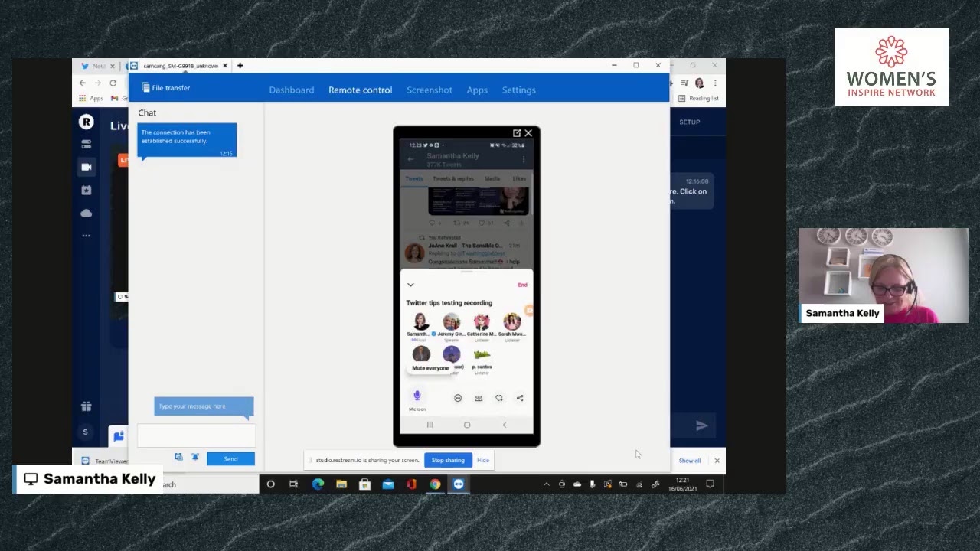Tap the Space more-options circle icon
This screenshot has width=980, height=551.
pos(458,398)
